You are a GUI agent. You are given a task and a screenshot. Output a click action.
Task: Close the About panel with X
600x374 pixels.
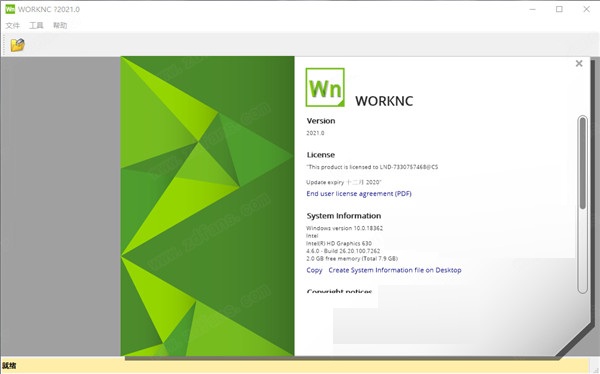(x=579, y=64)
